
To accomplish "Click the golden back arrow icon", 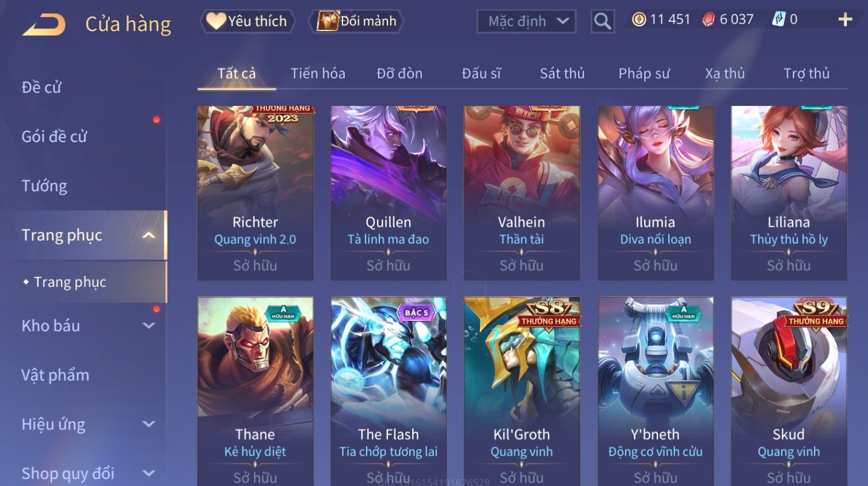I will click(x=44, y=25).
